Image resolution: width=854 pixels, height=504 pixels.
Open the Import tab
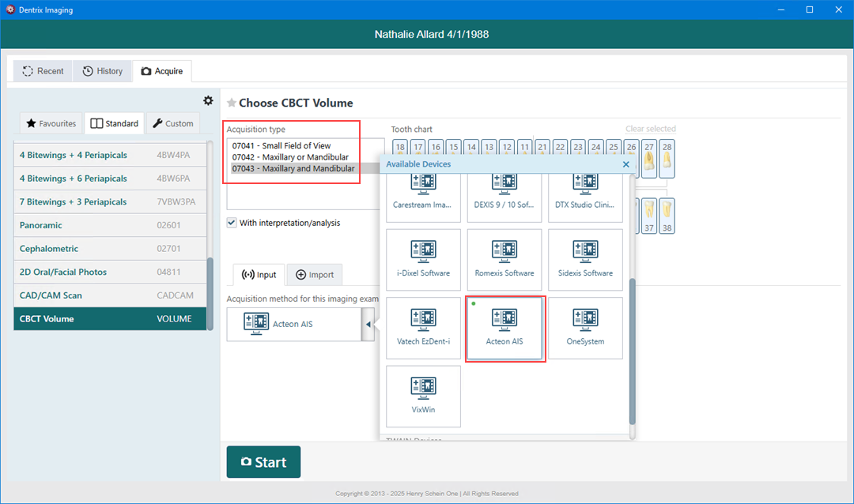(315, 275)
